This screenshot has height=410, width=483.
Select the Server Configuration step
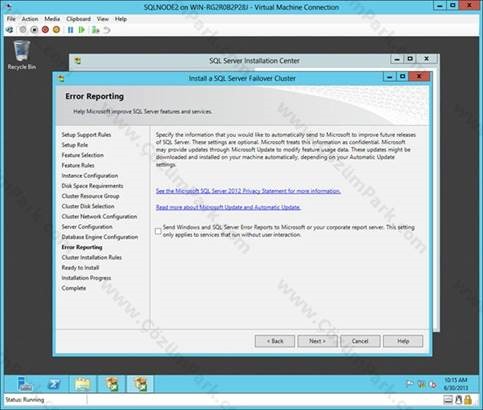coord(87,227)
